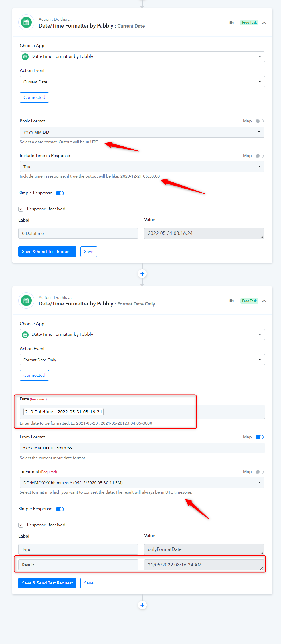
Task: Click hint beginning 'Include time in response, if true'
Action: [90, 176]
